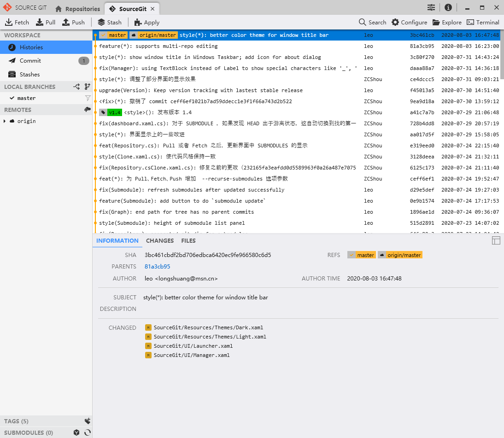Viewport: 504px width, 438px height.
Task: Expand the origin remote tree node
Action: (x=4, y=121)
